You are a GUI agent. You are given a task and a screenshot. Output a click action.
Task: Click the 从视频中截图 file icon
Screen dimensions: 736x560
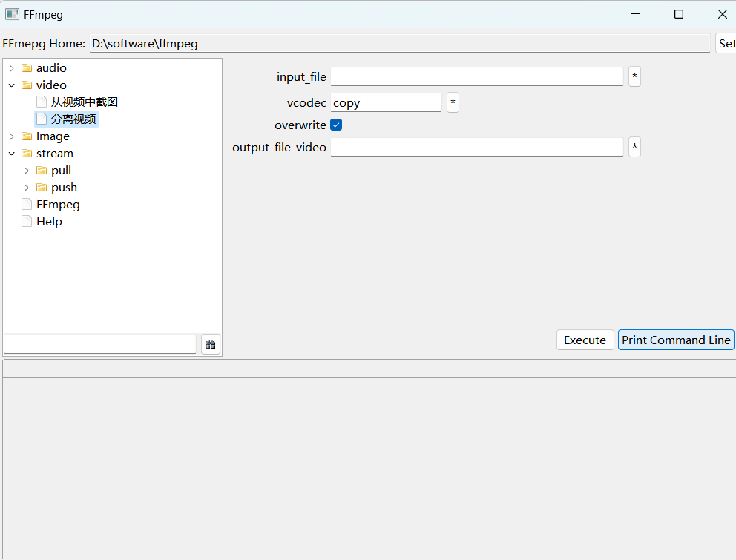[42, 102]
